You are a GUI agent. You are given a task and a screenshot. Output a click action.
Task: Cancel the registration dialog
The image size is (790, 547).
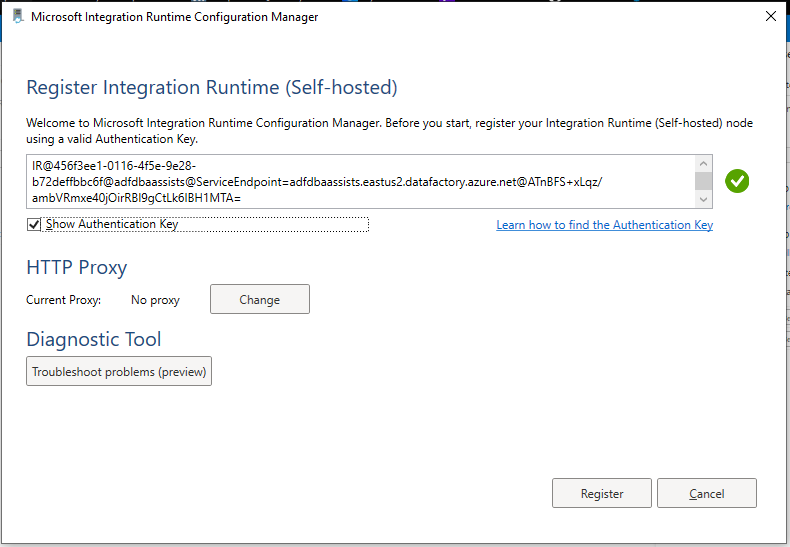point(706,493)
